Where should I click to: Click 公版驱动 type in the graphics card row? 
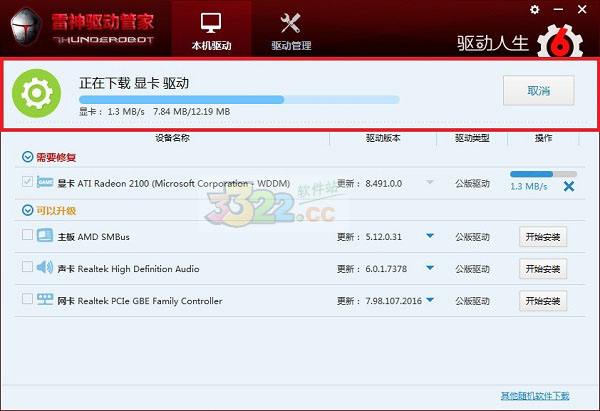(x=472, y=184)
